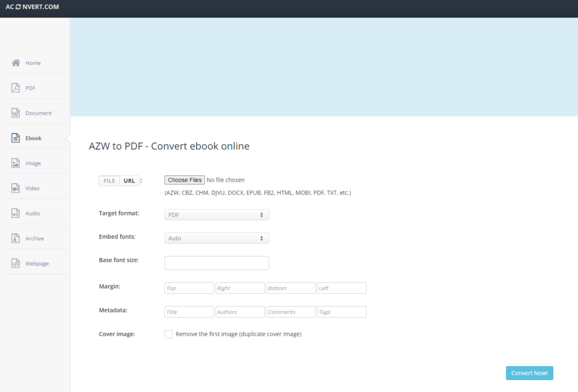Screen dimensions: 578x392
Task: Open the PDF file icon in sidebar
Action: [16, 88]
